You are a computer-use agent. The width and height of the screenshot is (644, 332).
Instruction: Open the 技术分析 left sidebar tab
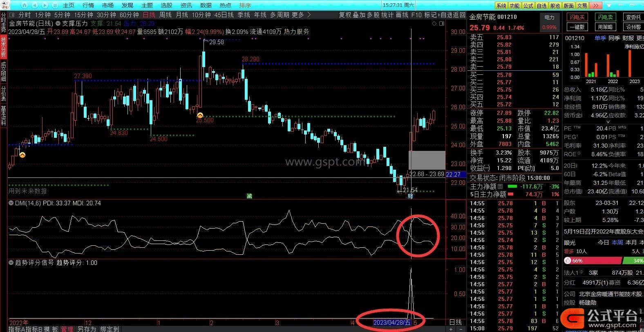coord(3,47)
